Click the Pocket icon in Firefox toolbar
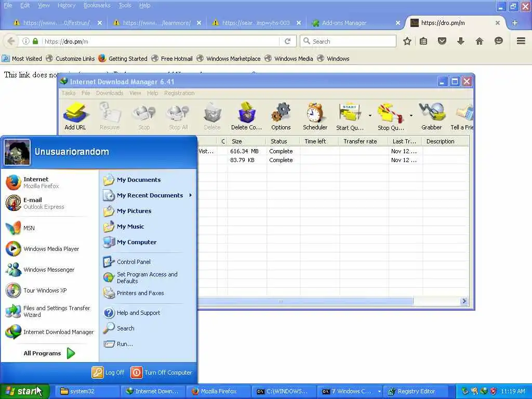This screenshot has height=399, width=532. (x=442, y=42)
